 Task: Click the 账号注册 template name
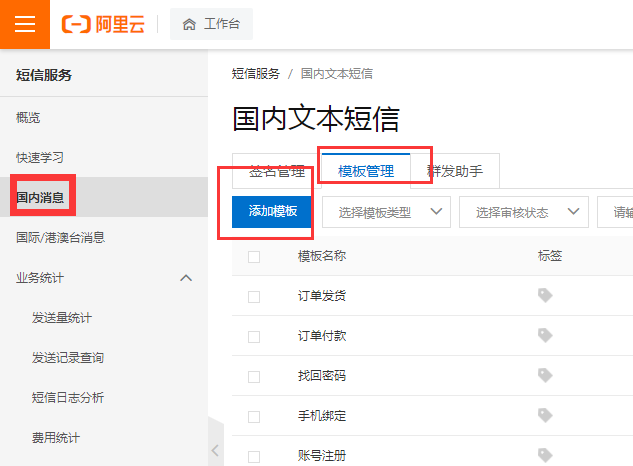(x=322, y=456)
